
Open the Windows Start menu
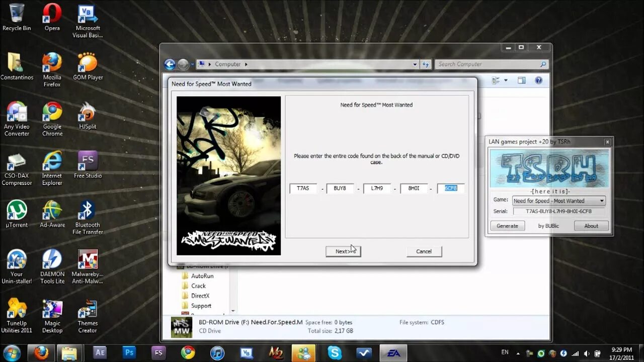click(x=12, y=353)
